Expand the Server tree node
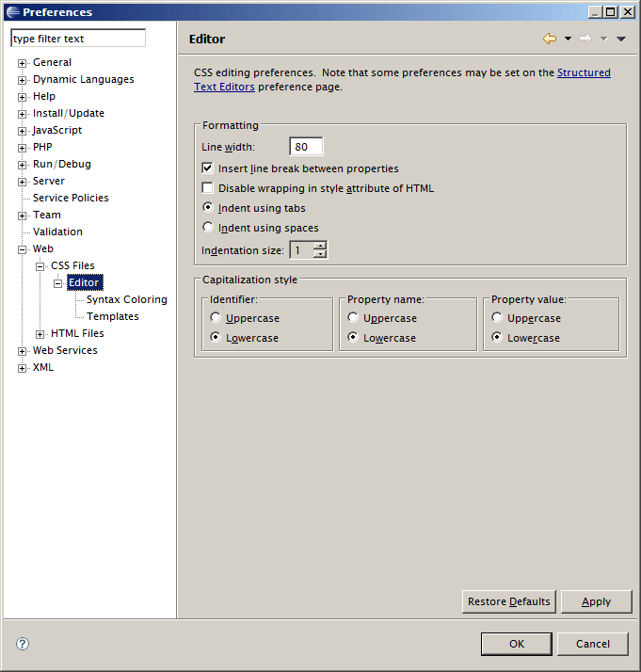Viewport: 641px width, 672px height. (x=22, y=182)
